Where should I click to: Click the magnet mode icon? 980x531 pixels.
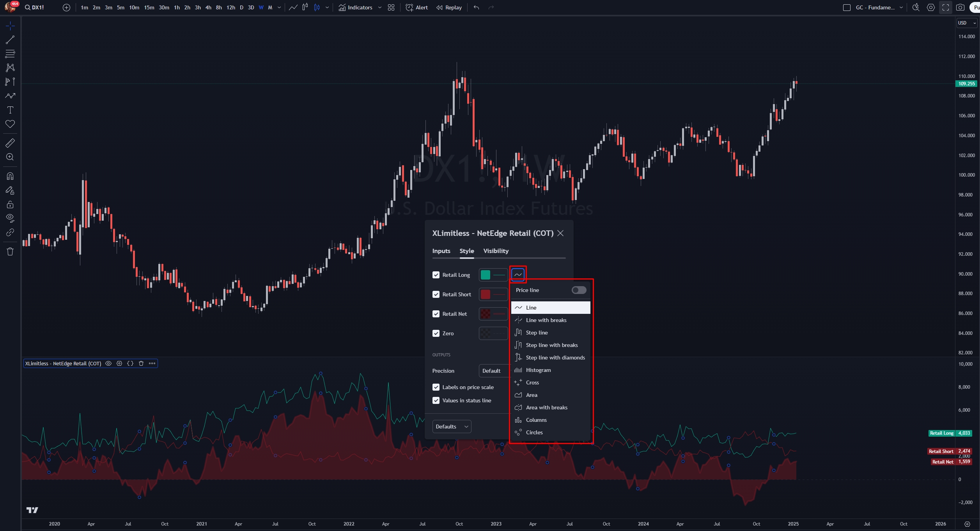(x=10, y=176)
